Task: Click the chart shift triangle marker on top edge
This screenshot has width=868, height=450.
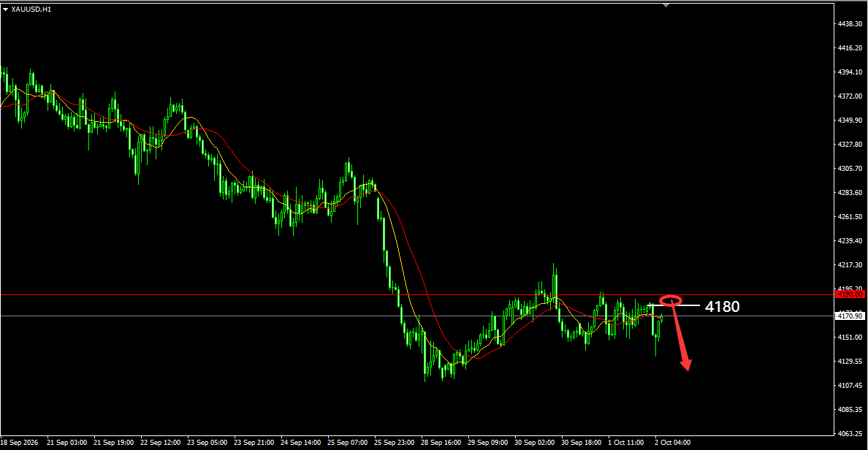Action: pos(666,5)
